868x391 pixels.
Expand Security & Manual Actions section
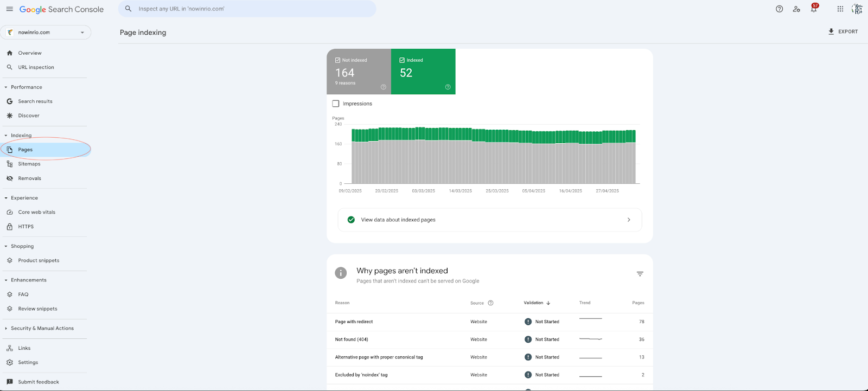coord(42,329)
